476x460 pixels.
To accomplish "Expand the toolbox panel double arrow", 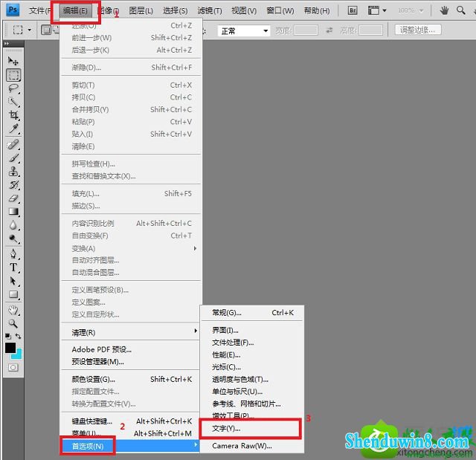I will pyautogui.click(x=7, y=44).
